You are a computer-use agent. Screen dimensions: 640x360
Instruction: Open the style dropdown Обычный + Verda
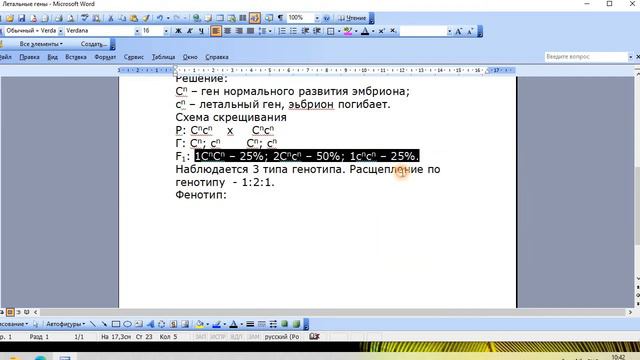click(60, 31)
